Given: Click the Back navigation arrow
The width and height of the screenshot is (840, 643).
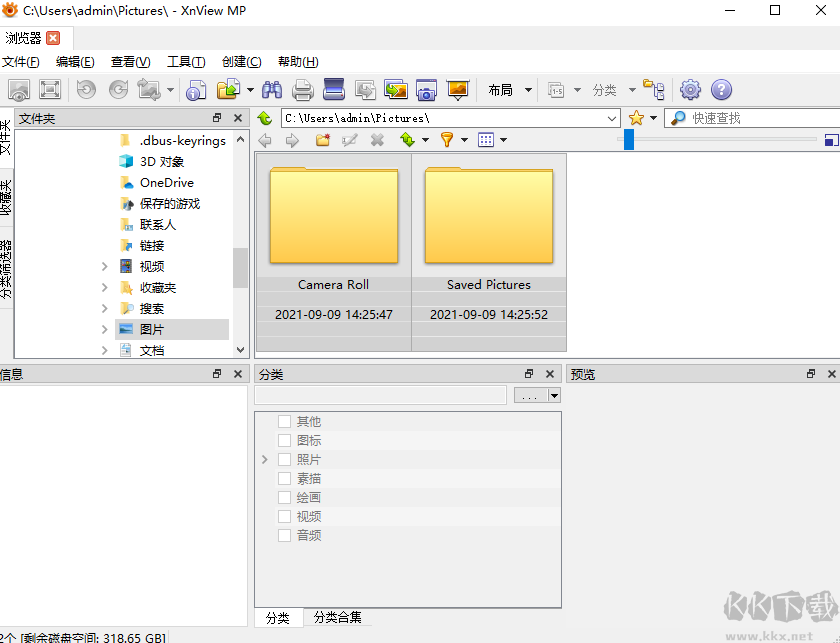Looking at the screenshot, I should (x=264, y=139).
